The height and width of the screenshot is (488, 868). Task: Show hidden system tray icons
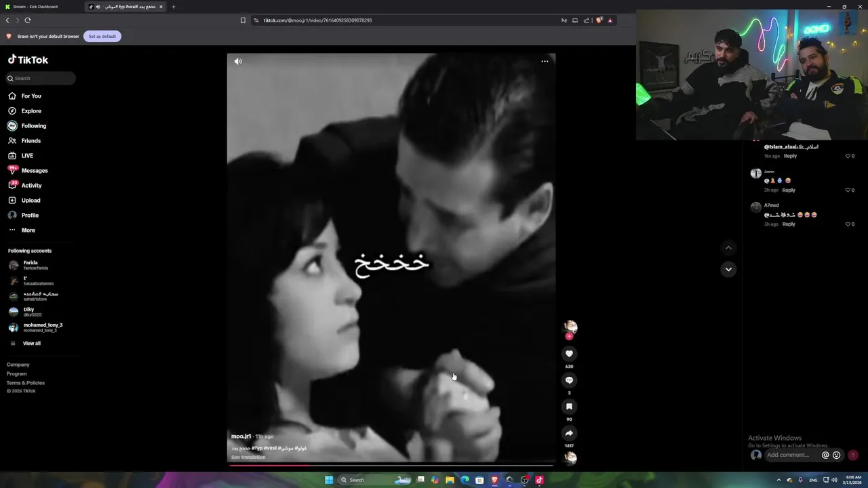pos(778,480)
